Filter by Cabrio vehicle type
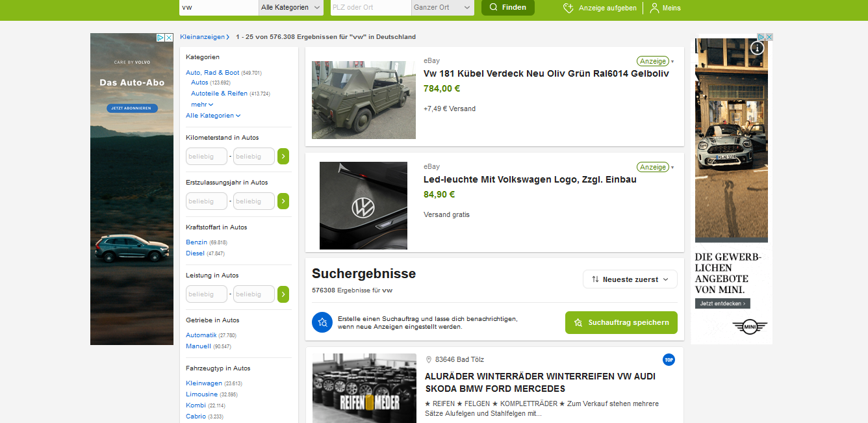The width and height of the screenshot is (868, 423). [196, 416]
